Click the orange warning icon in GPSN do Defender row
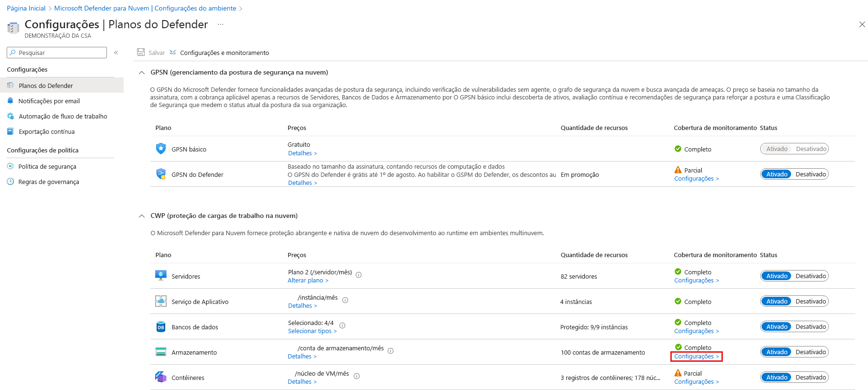This screenshot has height=390, width=868. [x=678, y=170]
